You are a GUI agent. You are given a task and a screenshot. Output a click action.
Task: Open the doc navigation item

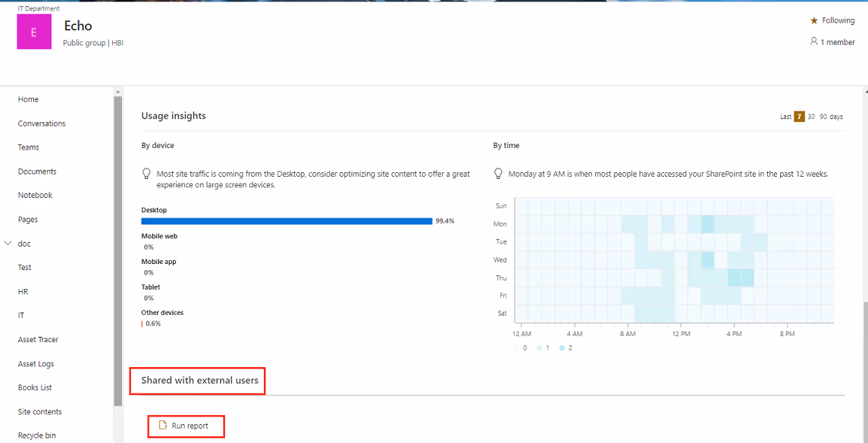[24, 243]
